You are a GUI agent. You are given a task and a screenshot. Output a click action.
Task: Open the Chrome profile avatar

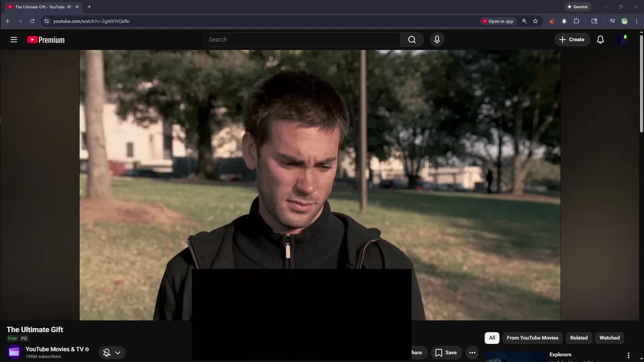click(x=624, y=21)
